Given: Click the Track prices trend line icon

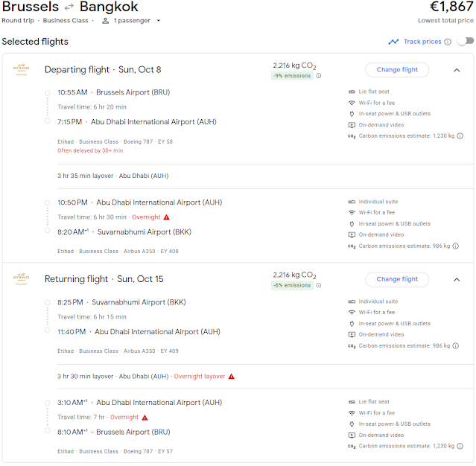Looking at the screenshot, I should coord(393,42).
